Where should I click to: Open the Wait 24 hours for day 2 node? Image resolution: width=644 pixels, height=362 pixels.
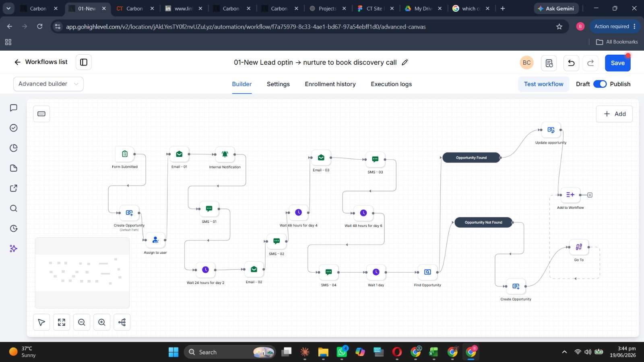[205, 269]
